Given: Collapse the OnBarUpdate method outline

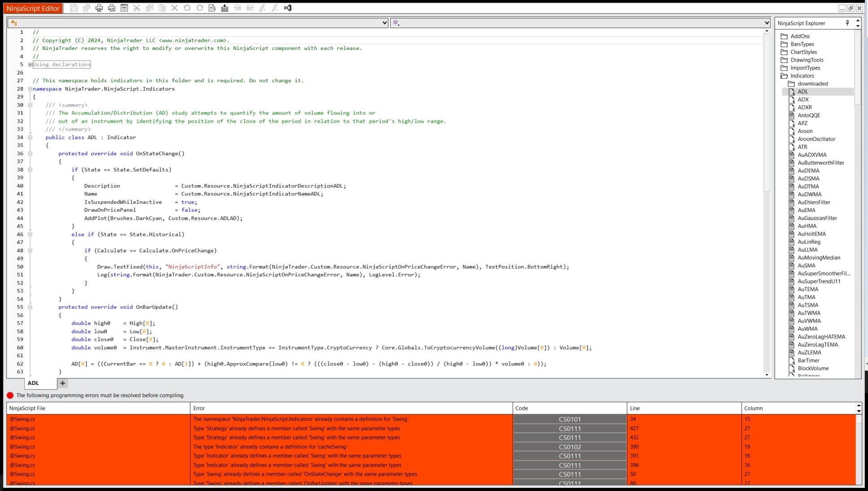Looking at the screenshot, I should [x=30, y=307].
